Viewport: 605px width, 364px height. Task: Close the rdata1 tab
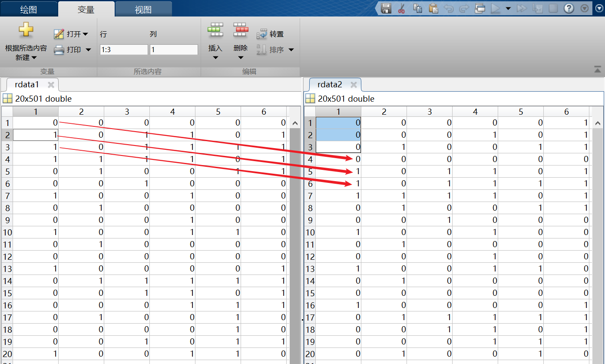click(x=51, y=85)
